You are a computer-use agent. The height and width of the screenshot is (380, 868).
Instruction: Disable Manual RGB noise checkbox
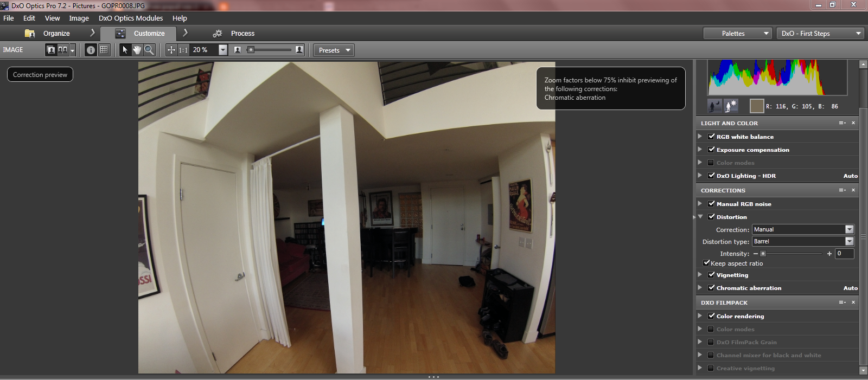click(711, 204)
